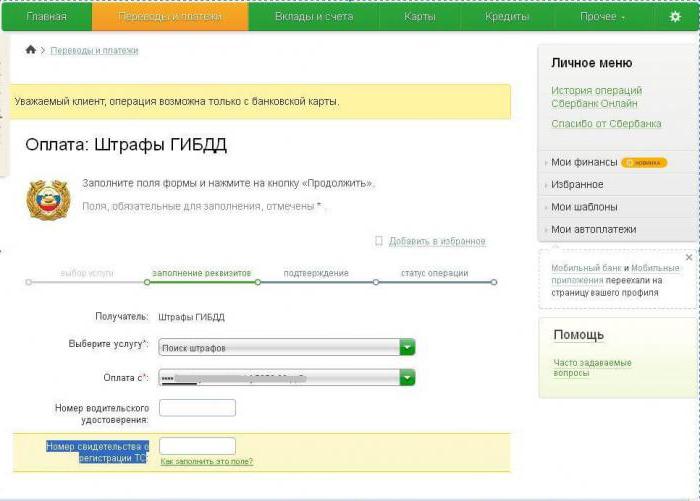Click the yellow bank card notice text
700x501 pixels.
[x=177, y=101]
